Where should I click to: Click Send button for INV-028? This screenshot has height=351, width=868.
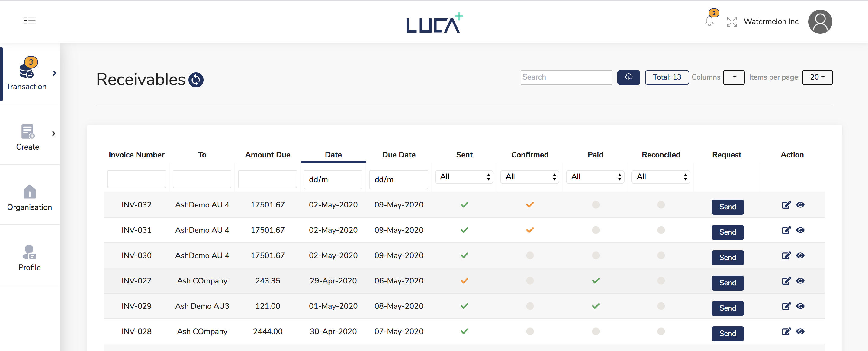click(x=727, y=332)
